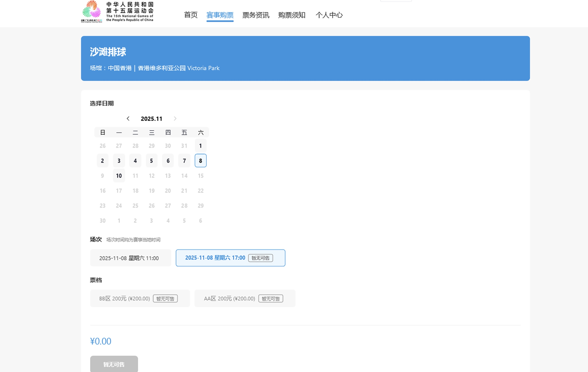Click the 选择日期 heading
This screenshot has width=588, height=372.
tap(102, 103)
